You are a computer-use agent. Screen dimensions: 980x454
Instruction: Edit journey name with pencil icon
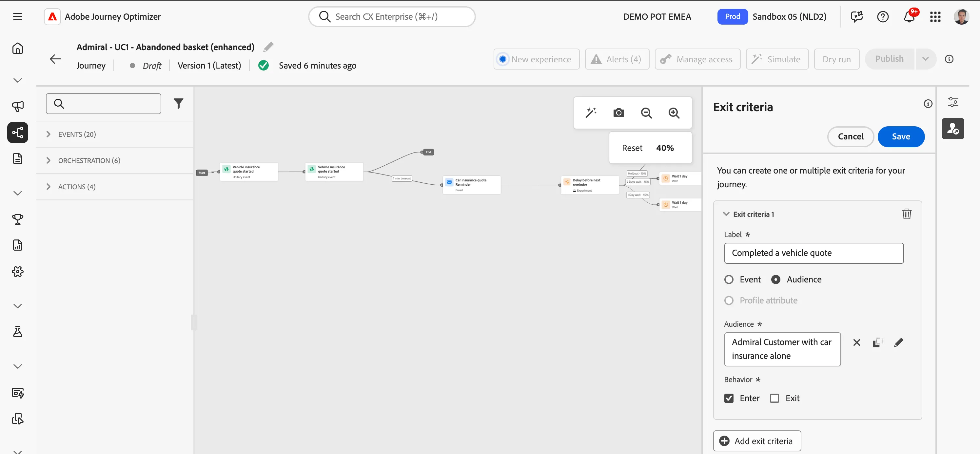[268, 47]
